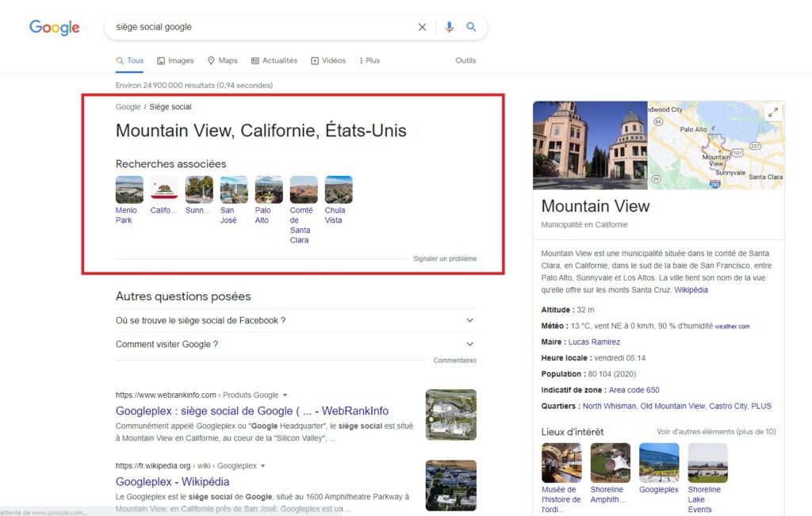Image resolution: width=812 pixels, height=516 pixels.
Task: Open WebRankInfo result URL dropdown arrow
Action: pos(285,395)
